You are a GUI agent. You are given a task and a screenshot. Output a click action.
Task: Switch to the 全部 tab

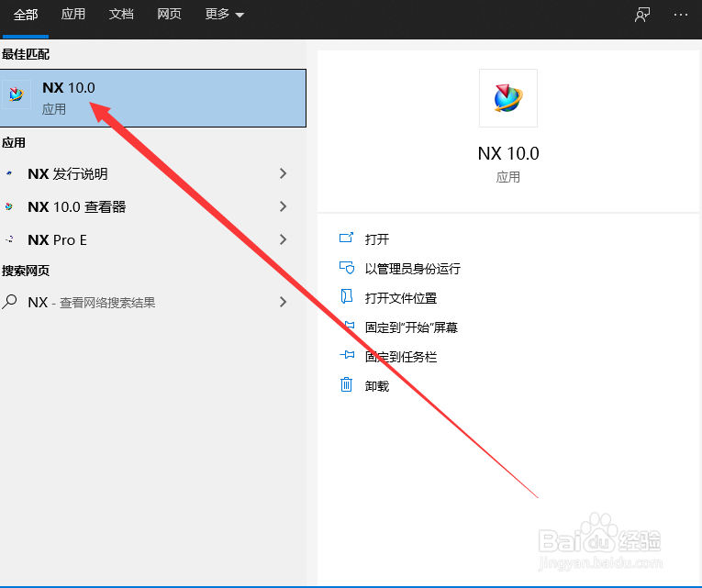(26, 15)
